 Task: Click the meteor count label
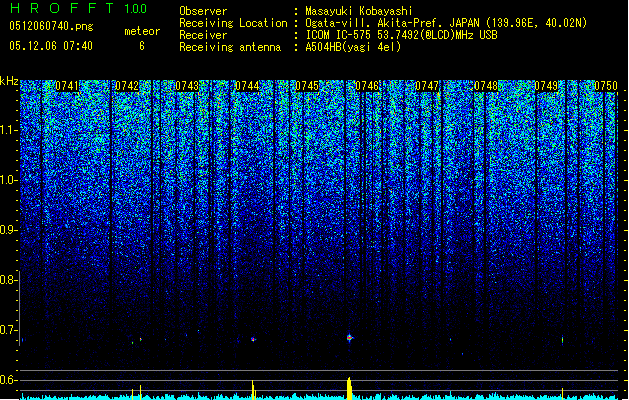click(142, 31)
